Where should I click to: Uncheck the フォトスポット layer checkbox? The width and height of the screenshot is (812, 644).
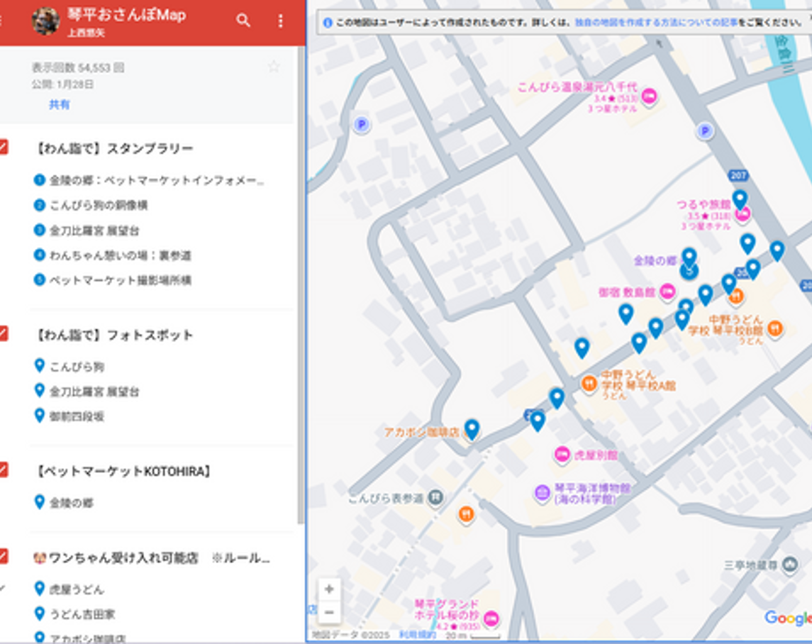(3, 333)
